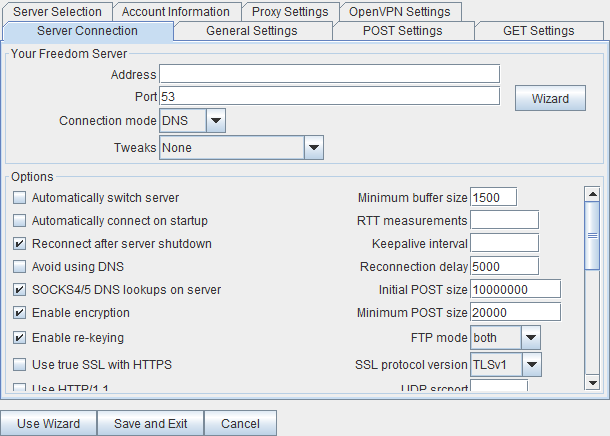
Task: Disable the Enable encryption checkbox
Action: coord(19,312)
